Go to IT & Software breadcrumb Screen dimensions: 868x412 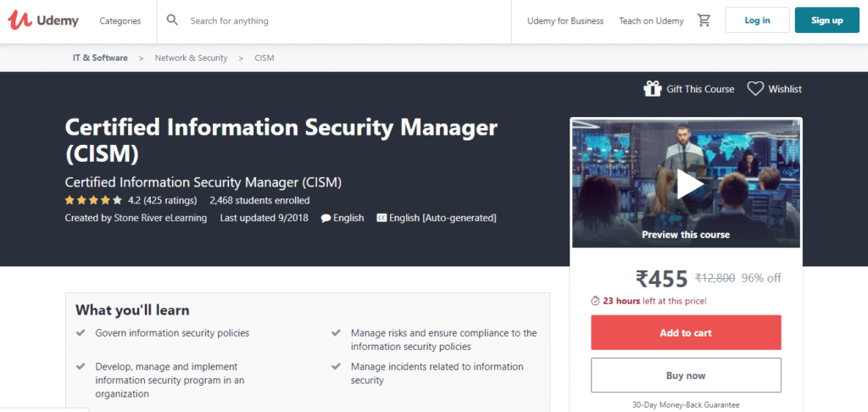pos(100,58)
